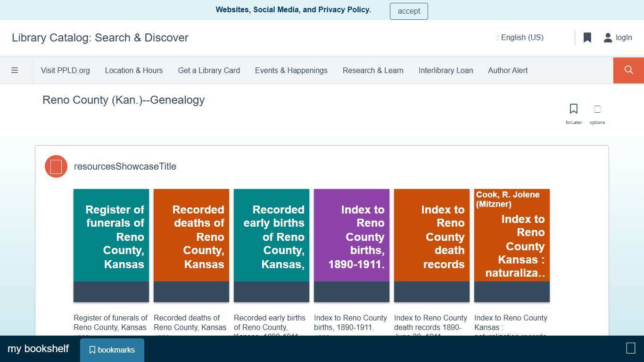Image resolution: width=644 pixels, height=362 pixels.
Task: Click the accept button for privacy policy
Action: pos(408,11)
